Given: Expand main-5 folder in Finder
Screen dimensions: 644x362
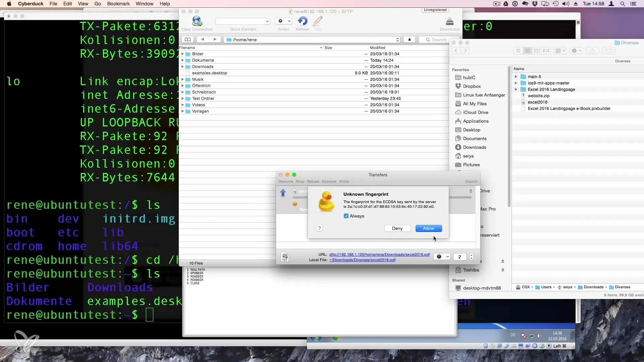Looking at the screenshot, I should [x=516, y=77].
